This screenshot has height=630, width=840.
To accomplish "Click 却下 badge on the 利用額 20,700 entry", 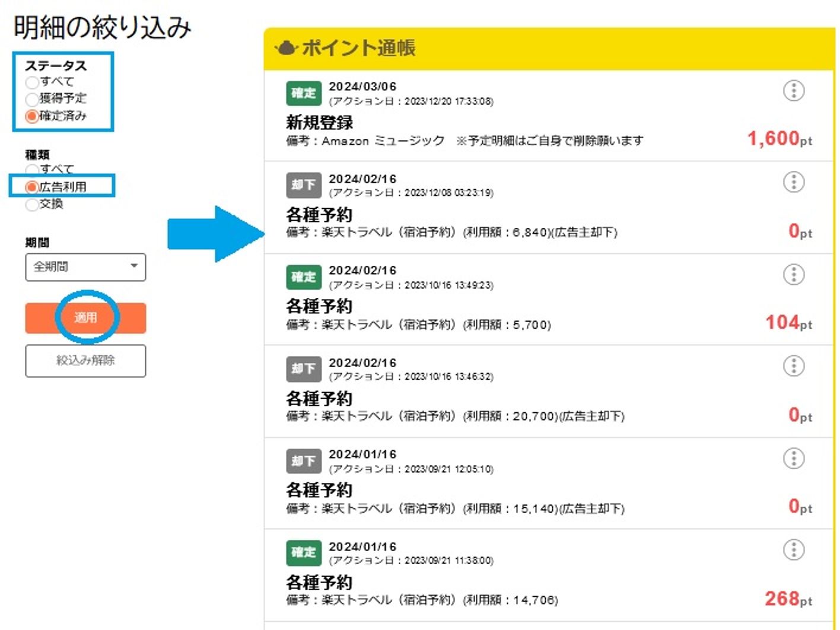I will tap(304, 368).
